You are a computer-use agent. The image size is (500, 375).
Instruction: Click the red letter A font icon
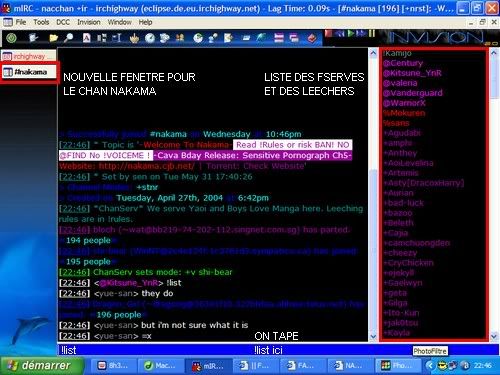tap(86, 38)
